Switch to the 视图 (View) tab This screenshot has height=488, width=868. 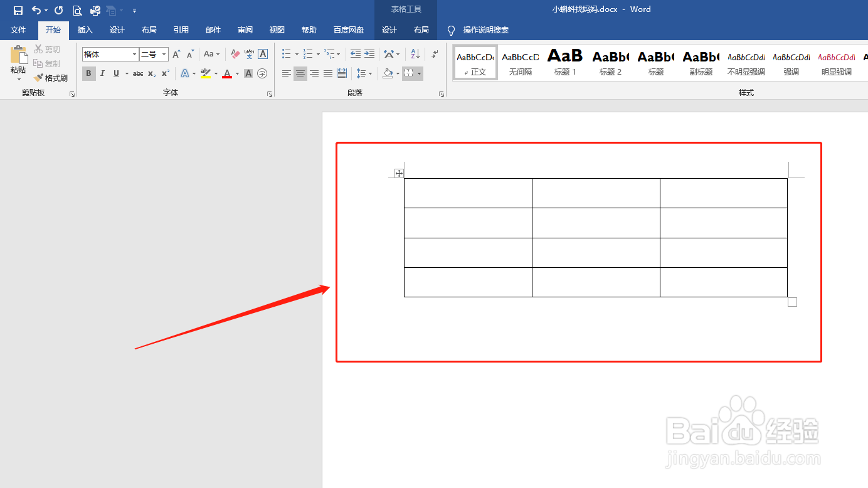(277, 30)
